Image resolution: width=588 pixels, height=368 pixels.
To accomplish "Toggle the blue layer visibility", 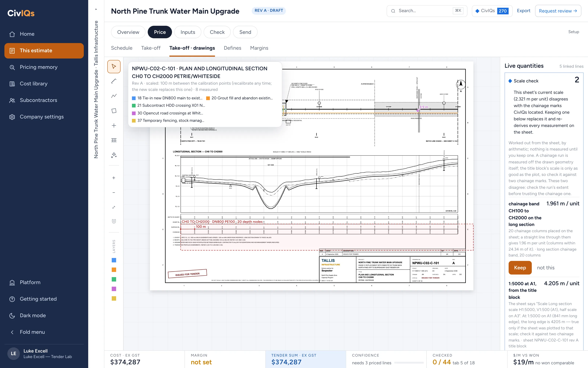I will (x=114, y=260).
